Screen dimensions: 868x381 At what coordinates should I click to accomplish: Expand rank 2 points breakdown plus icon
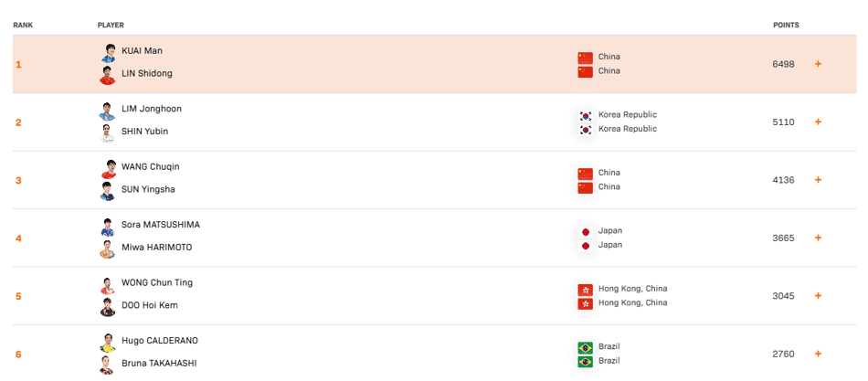point(818,122)
